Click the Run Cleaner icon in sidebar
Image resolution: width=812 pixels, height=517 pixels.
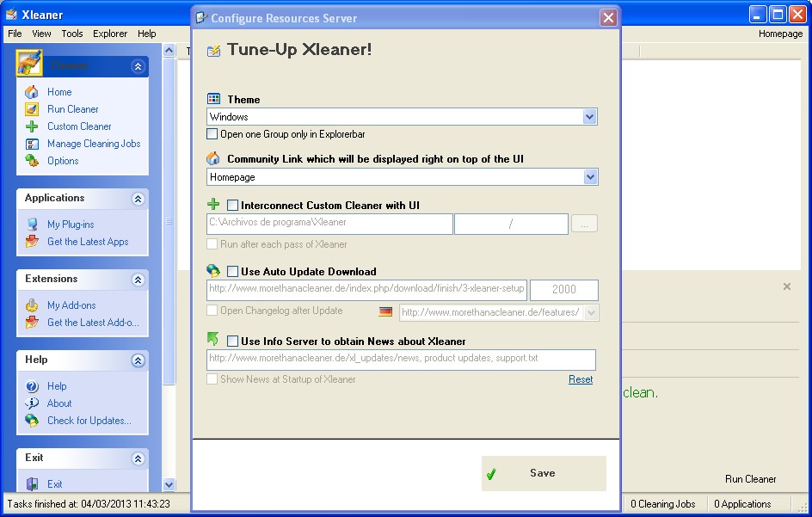pyautogui.click(x=32, y=109)
